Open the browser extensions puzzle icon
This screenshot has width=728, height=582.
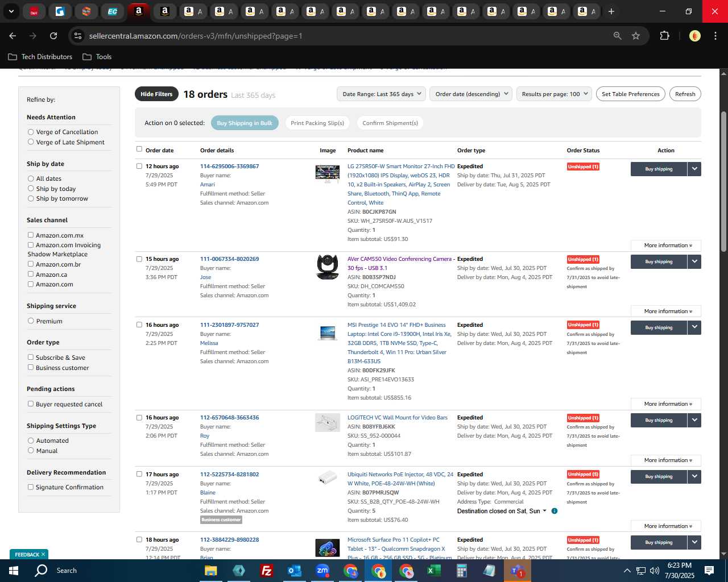pyautogui.click(x=664, y=36)
